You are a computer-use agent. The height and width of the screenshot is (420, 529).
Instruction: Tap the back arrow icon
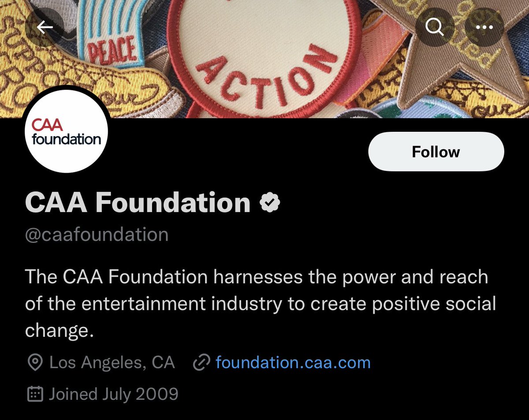coord(45,27)
